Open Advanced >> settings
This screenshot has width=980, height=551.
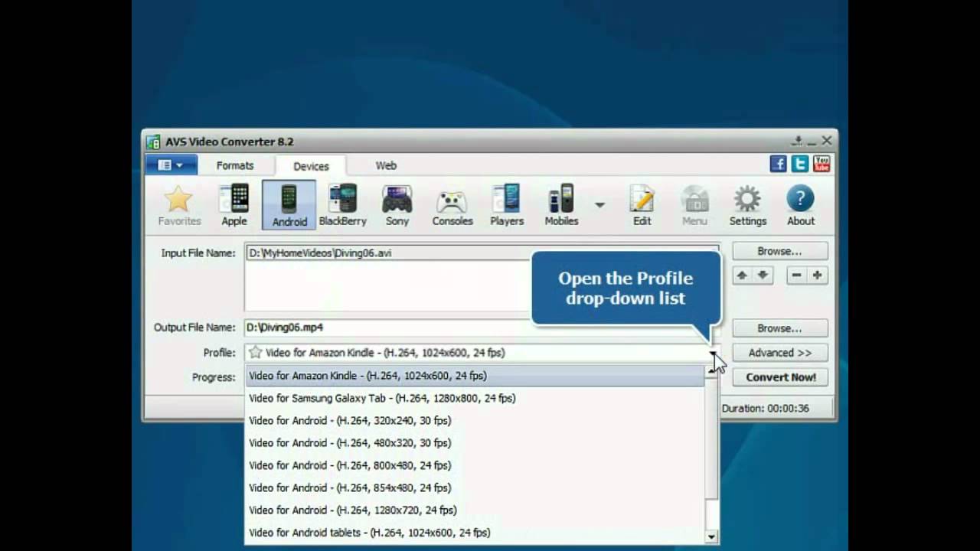tap(779, 353)
